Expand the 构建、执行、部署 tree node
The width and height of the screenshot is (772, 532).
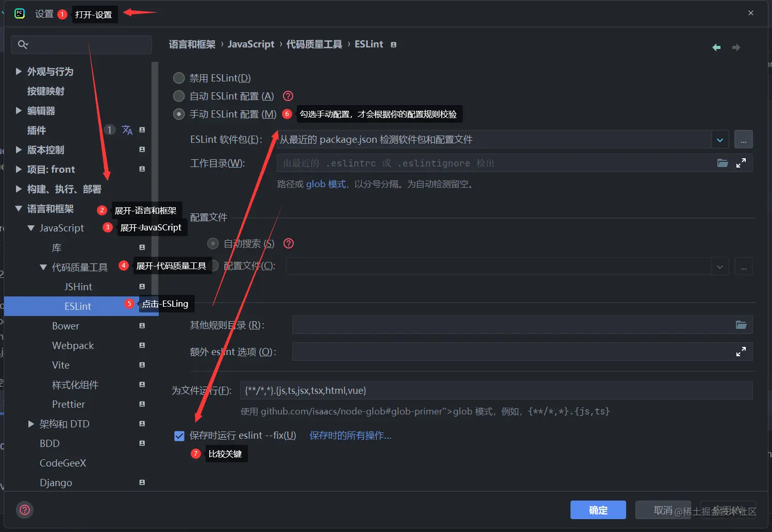pyautogui.click(x=19, y=189)
